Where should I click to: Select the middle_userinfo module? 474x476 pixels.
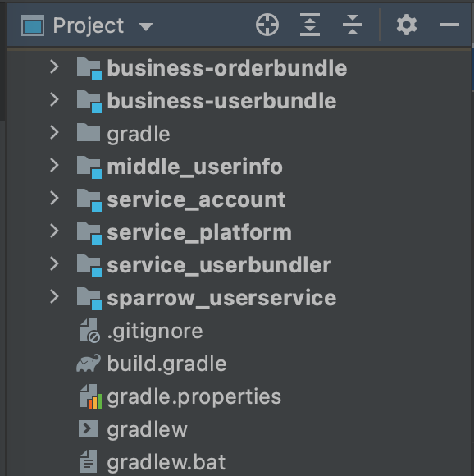tap(194, 167)
